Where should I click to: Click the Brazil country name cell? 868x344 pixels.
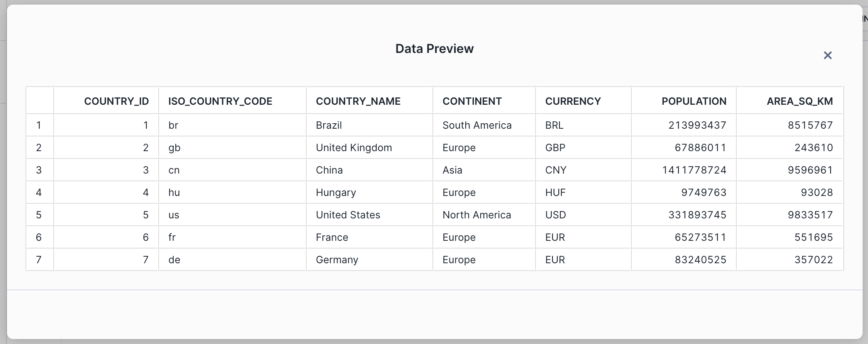[329, 125]
